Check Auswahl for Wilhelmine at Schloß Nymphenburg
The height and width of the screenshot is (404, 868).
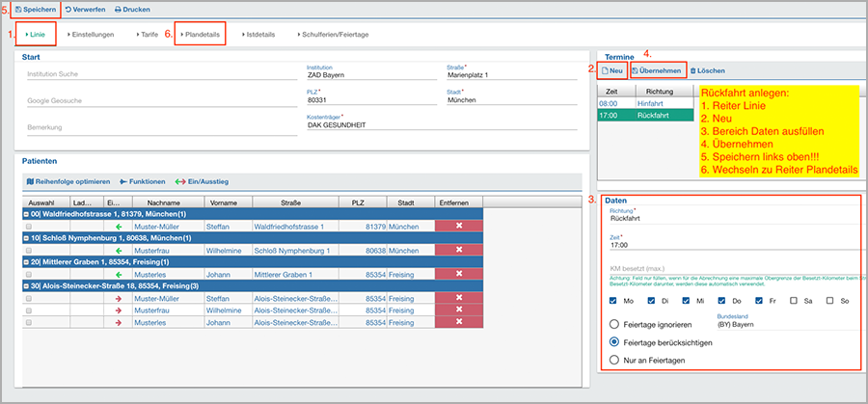[x=29, y=251]
